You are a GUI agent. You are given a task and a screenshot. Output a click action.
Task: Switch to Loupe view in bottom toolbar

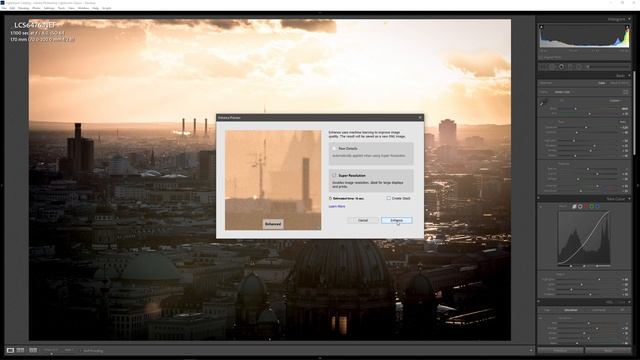coord(10,350)
